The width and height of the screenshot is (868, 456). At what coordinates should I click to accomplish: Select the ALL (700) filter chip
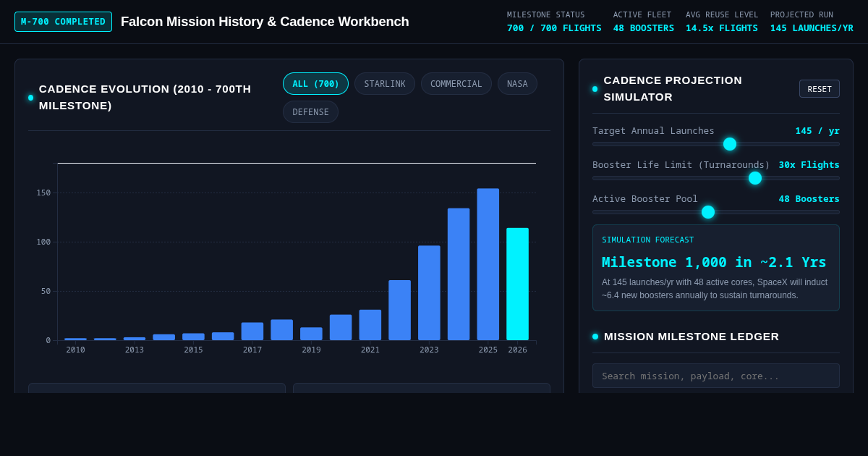[315, 84]
